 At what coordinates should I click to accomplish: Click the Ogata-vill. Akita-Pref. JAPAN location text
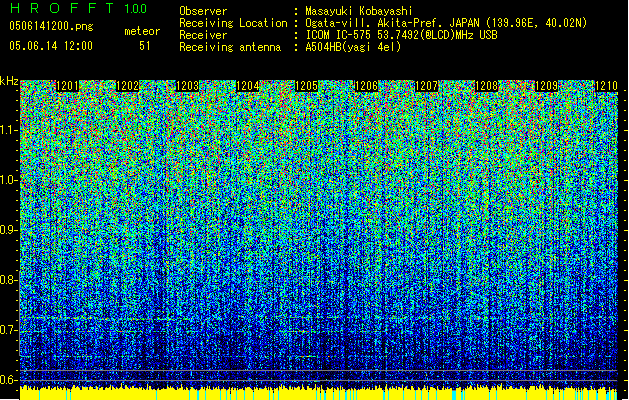coord(446,23)
